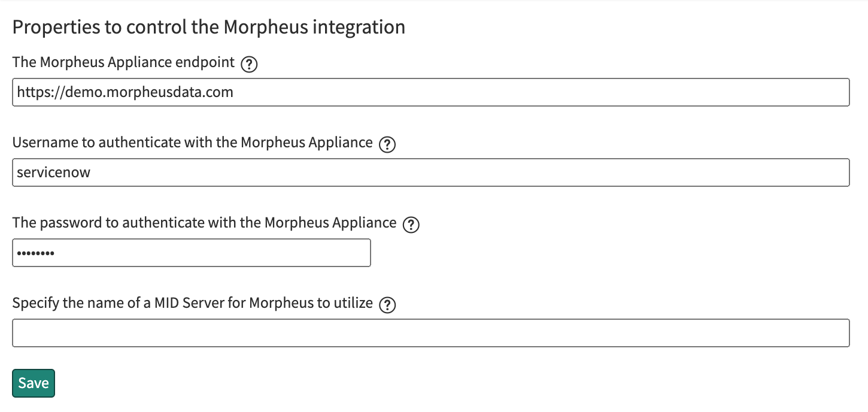Screen dimensions: 868x412
Task: Open help for Morpheus Appliance endpoint
Action: click(249, 64)
